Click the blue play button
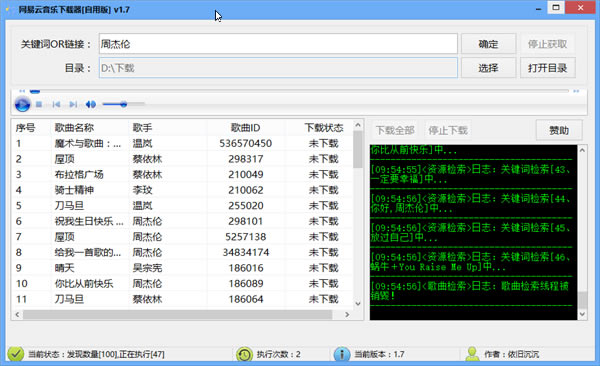The width and height of the screenshot is (600, 366). [x=22, y=104]
